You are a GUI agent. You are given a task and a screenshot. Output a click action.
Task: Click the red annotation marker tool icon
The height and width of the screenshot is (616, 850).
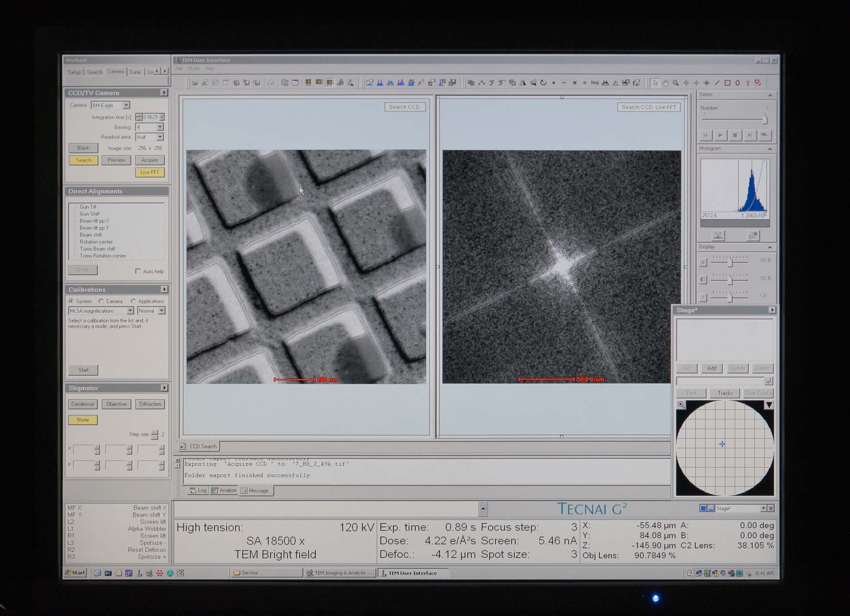[758, 83]
